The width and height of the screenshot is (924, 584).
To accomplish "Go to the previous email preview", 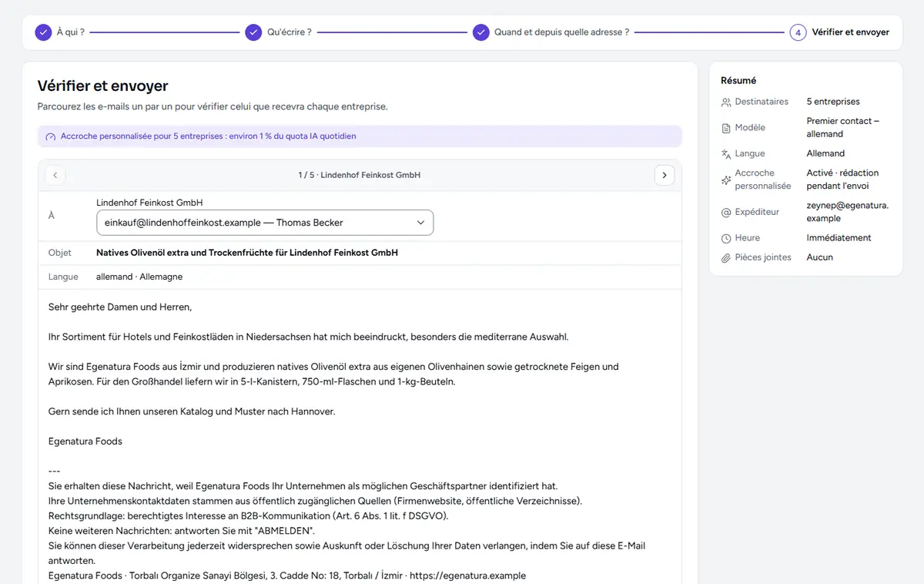I will (55, 175).
